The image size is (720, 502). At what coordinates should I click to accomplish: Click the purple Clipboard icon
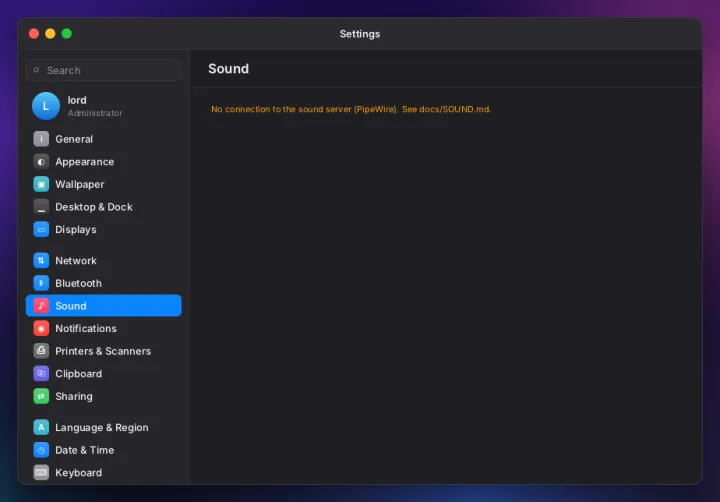coord(41,373)
